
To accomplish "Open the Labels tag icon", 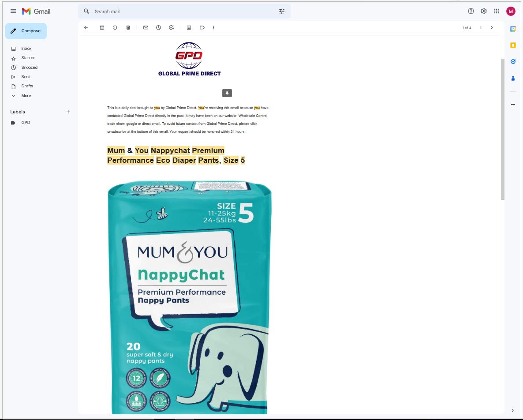I will pyautogui.click(x=202, y=28).
